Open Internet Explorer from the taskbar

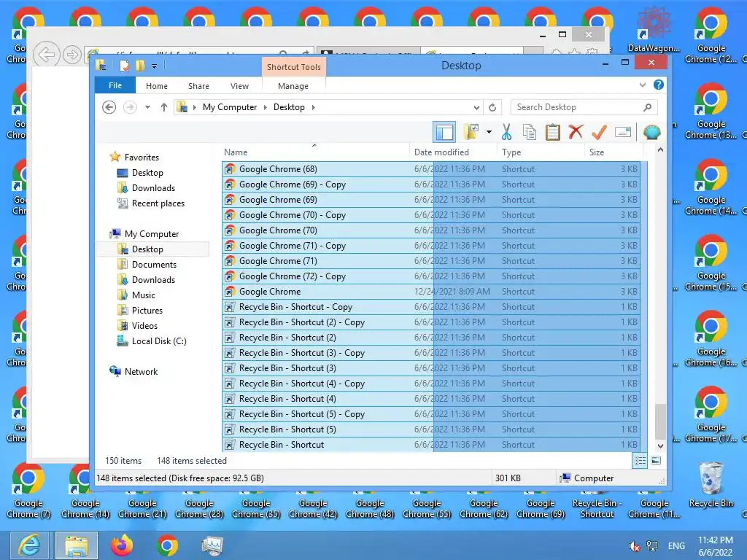(x=29, y=545)
